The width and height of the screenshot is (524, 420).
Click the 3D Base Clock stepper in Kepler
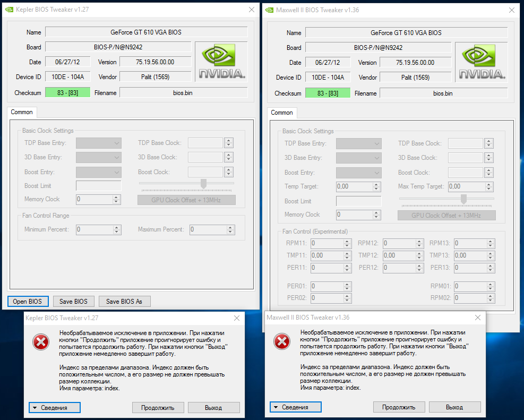(x=229, y=157)
